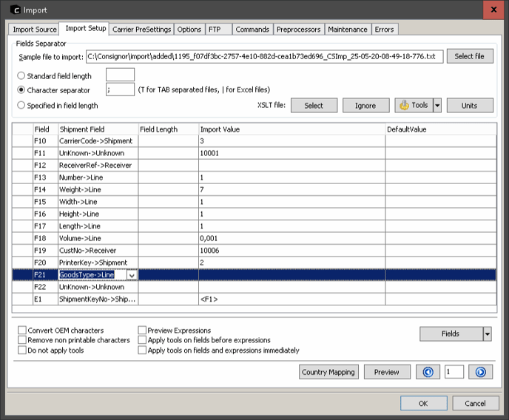509x420 pixels.
Task: Click the Shipment Field column header
Action: click(98, 129)
